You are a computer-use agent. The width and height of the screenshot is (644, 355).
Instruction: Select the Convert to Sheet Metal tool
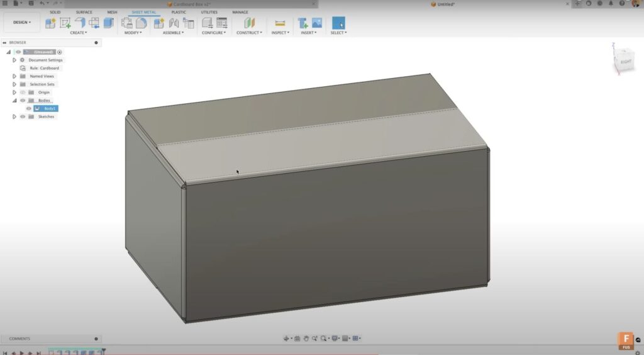(x=142, y=23)
